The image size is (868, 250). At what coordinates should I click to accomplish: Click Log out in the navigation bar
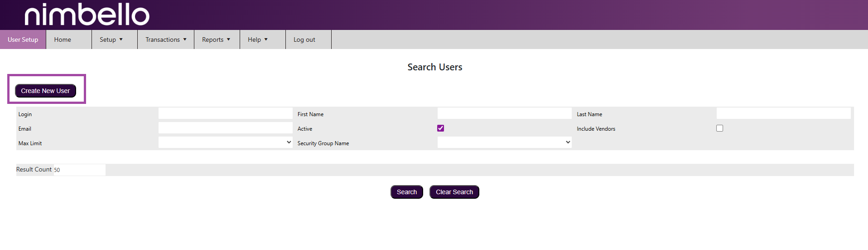304,39
